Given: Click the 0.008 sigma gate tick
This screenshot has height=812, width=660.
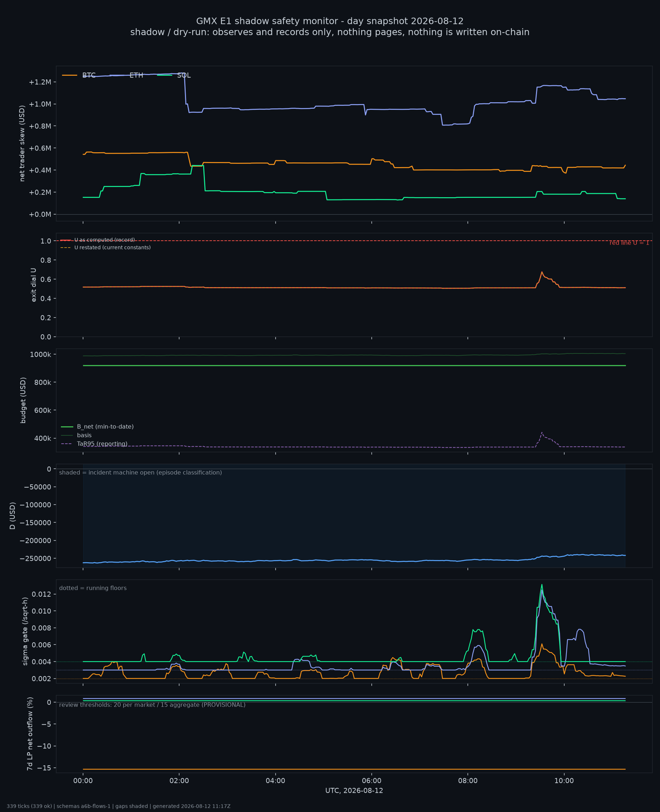Looking at the screenshot, I should pyautogui.click(x=41, y=628).
